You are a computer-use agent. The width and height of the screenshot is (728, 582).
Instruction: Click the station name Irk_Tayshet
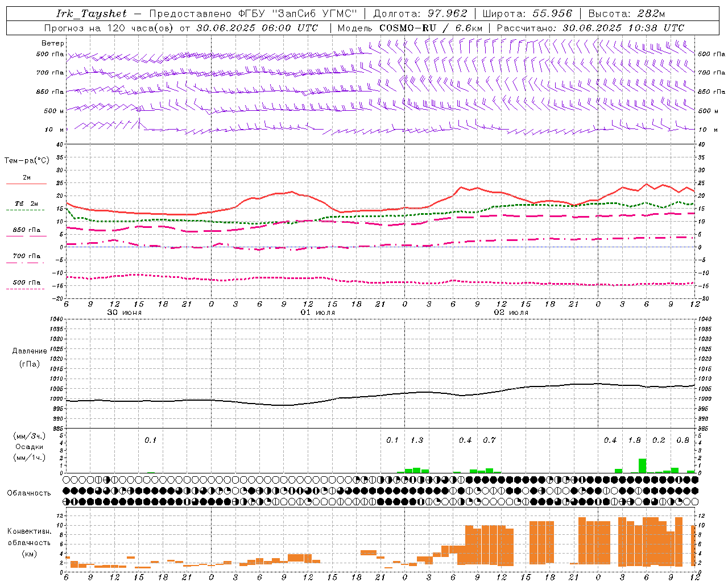92,14
